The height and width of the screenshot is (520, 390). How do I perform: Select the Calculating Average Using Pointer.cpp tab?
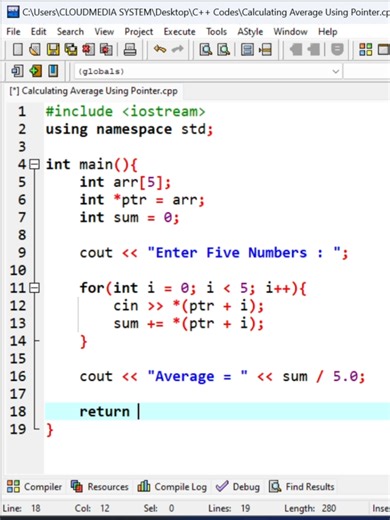[94, 91]
